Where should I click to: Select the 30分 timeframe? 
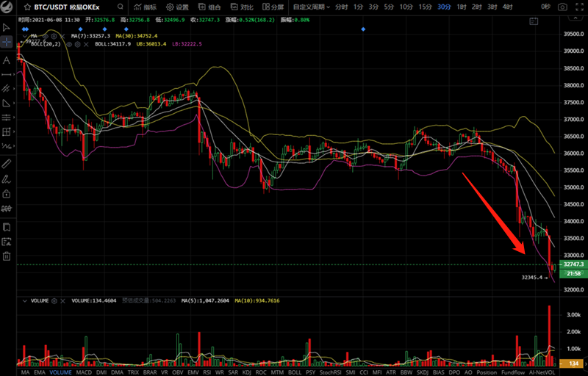445,7
